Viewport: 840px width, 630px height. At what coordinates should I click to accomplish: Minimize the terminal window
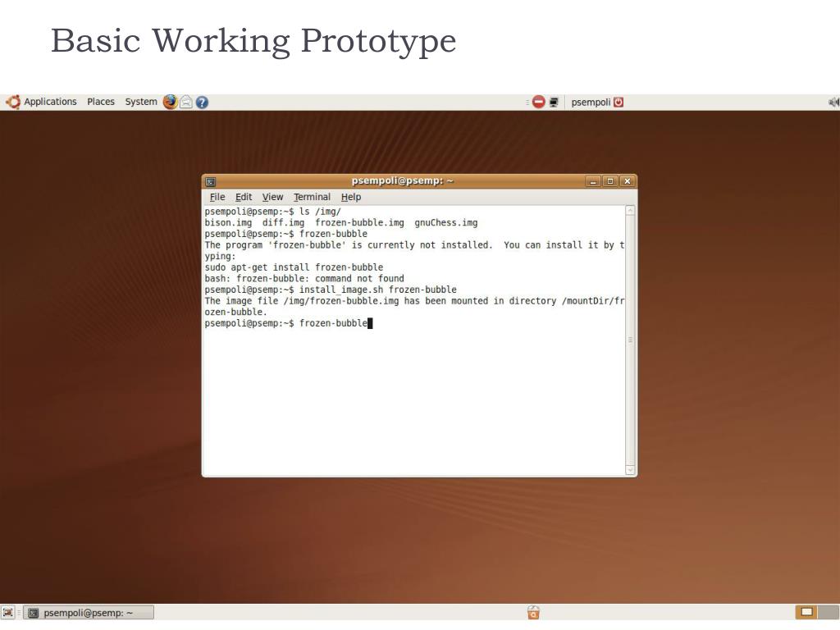click(x=593, y=181)
